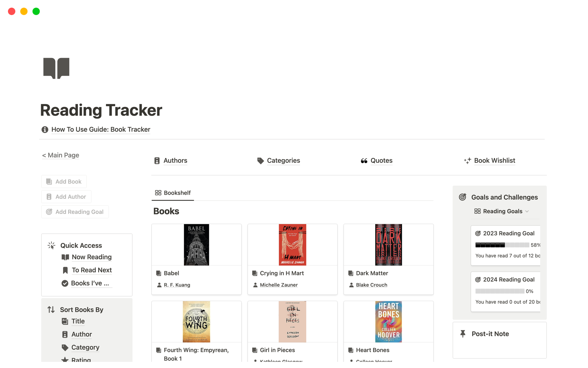This screenshot has width=588, height=368.
Task: Click the Book Wishlist sparkle icon
Action: 467,161
